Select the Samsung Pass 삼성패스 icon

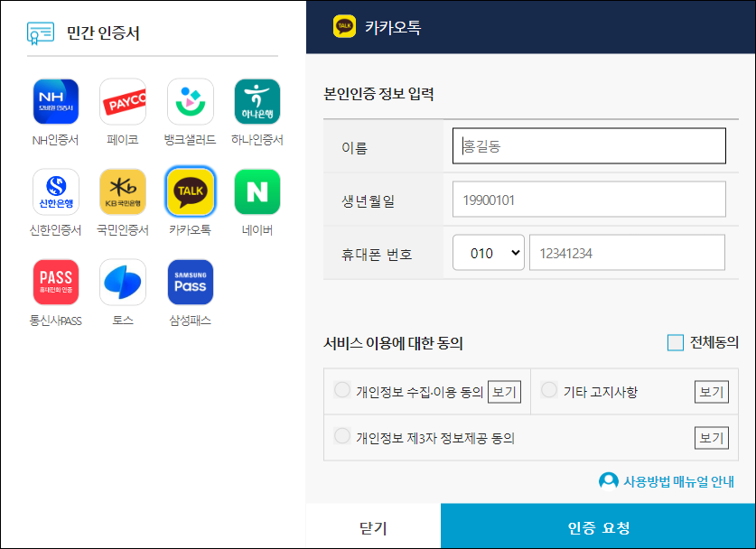click(191, 282)
